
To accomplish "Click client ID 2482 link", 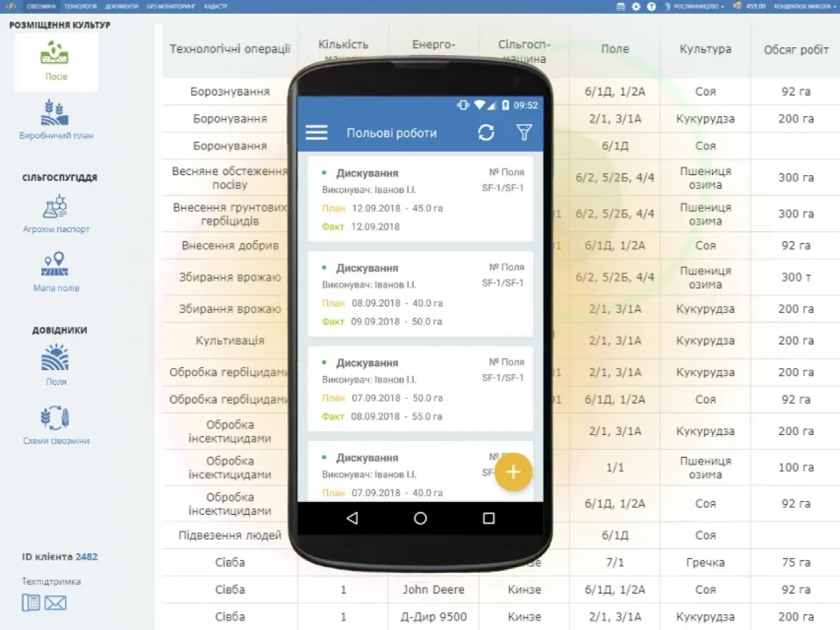I will pyautogui.click(x=86, y=556).
